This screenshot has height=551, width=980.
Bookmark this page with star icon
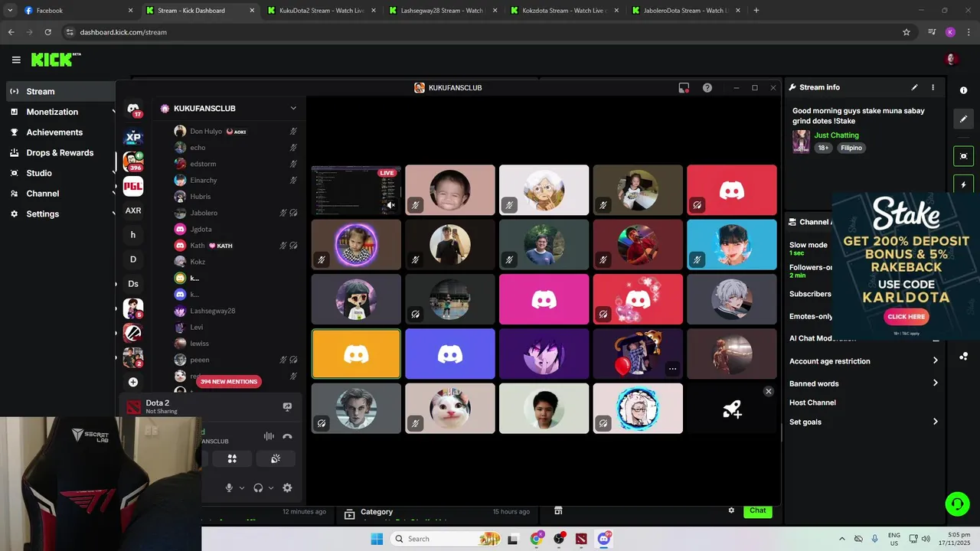click(906, 32)
